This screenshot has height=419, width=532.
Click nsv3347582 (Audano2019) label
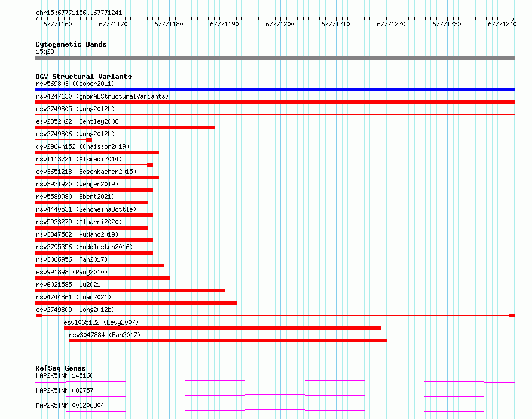77,234
